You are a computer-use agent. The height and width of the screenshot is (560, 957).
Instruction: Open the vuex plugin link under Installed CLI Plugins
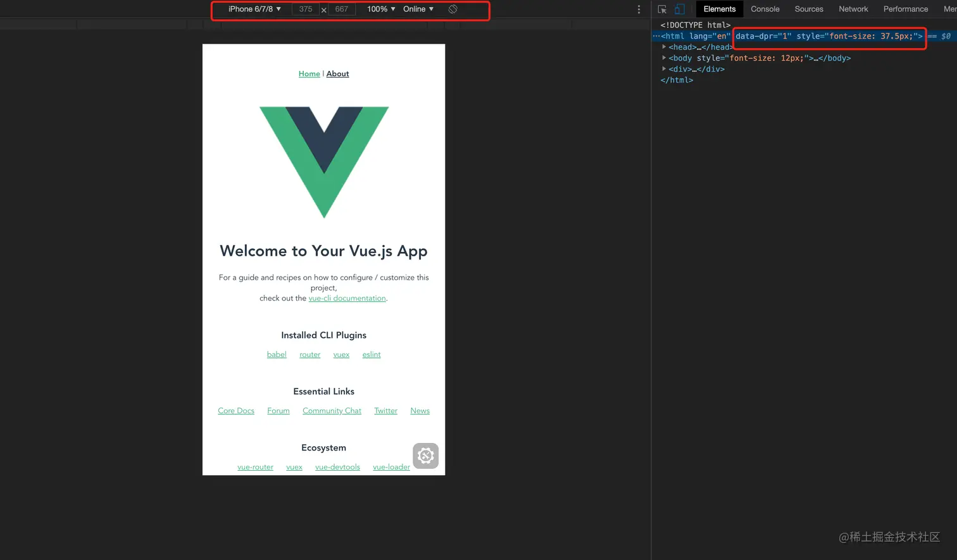[x=341, y=354]
